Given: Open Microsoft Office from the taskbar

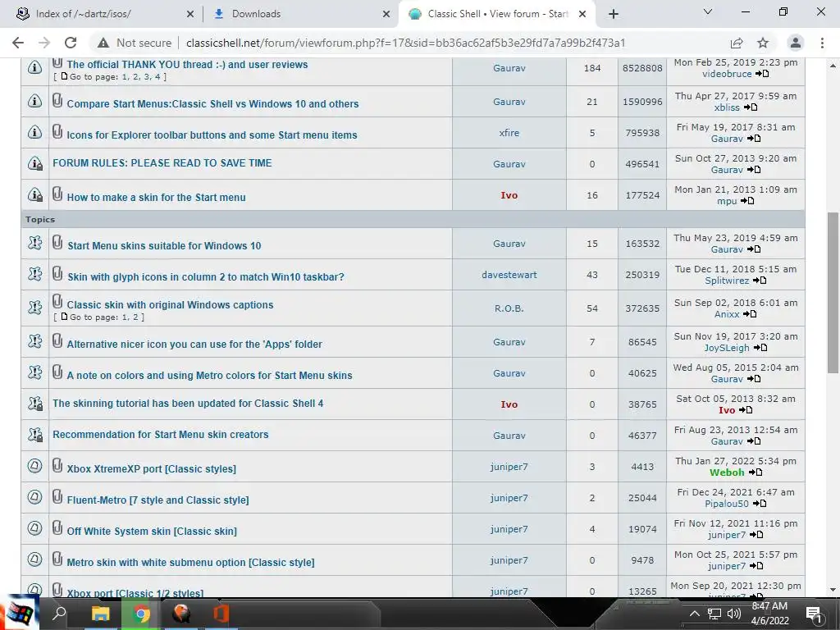Looking at the screenshot, I should (221, 613).
